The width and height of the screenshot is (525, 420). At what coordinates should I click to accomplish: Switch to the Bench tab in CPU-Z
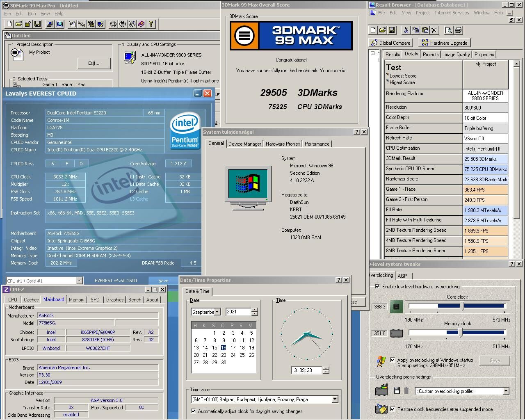point(135,300)
